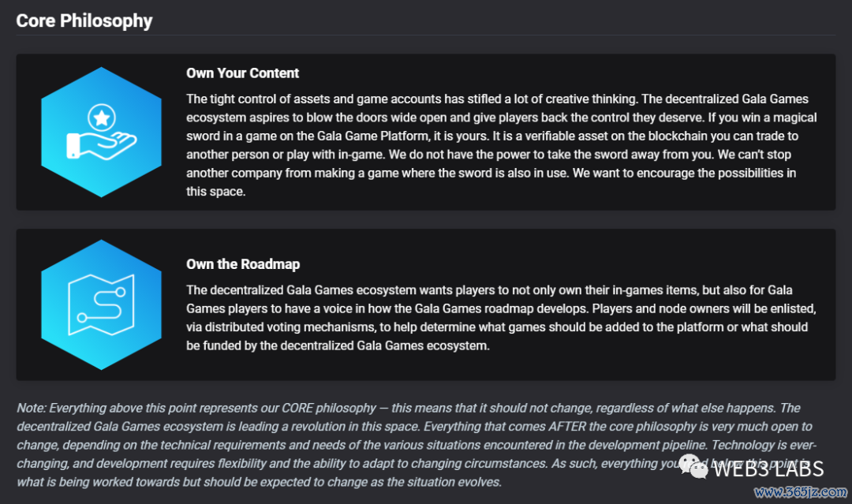Click the divider line under Core Philosophy
The image size is (852, 504).
[425, 35]
